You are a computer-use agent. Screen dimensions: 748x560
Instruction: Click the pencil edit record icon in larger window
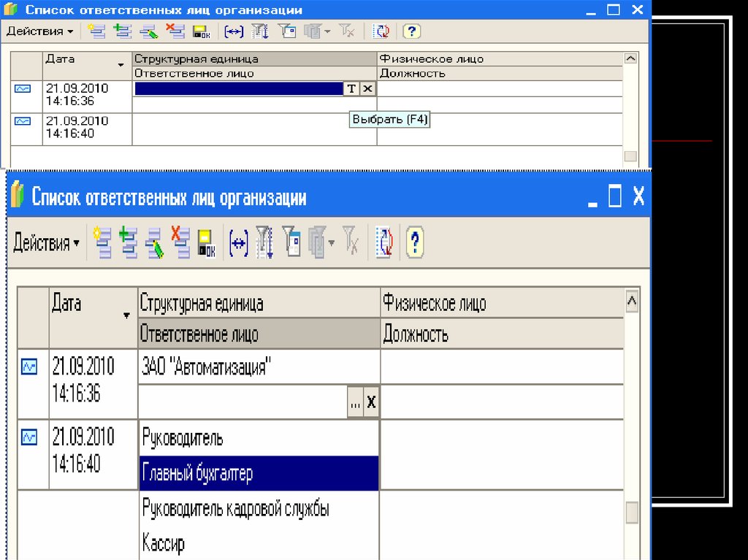coord(154,243)
